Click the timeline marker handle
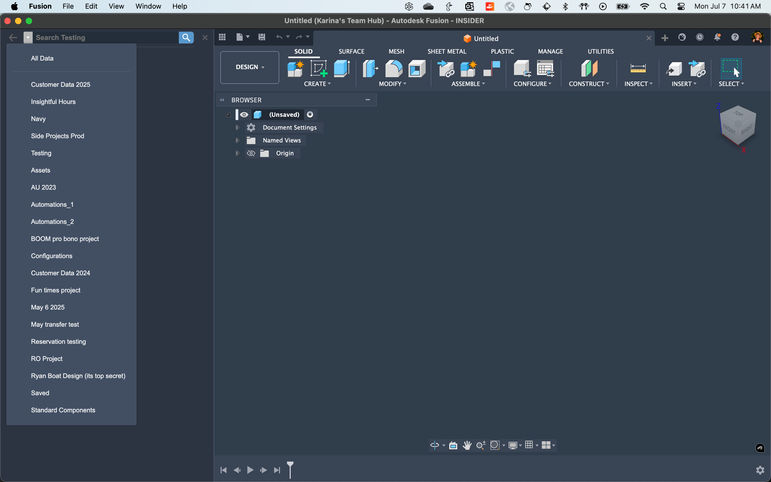The height and width of the screenshot is (482, 771). coord(290,469)
